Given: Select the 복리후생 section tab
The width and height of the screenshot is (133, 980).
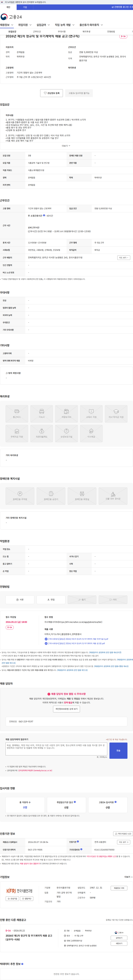Looking at the screenshot, I should pos(86,32).
